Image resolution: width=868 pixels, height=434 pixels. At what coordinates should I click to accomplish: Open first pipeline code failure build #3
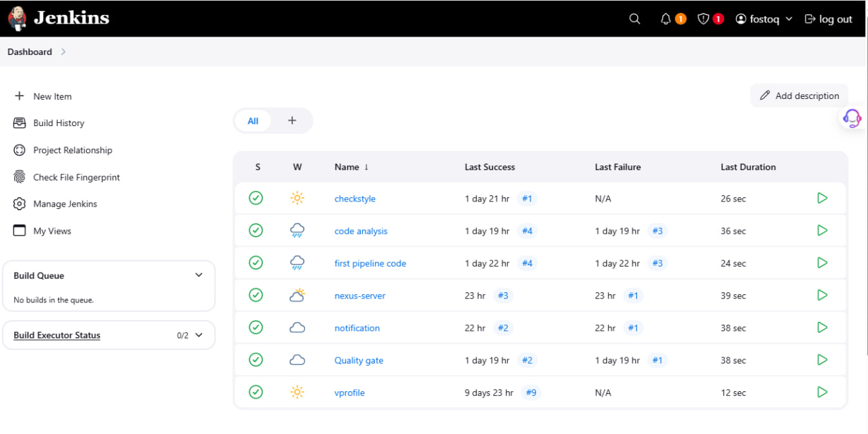point(657,263)
